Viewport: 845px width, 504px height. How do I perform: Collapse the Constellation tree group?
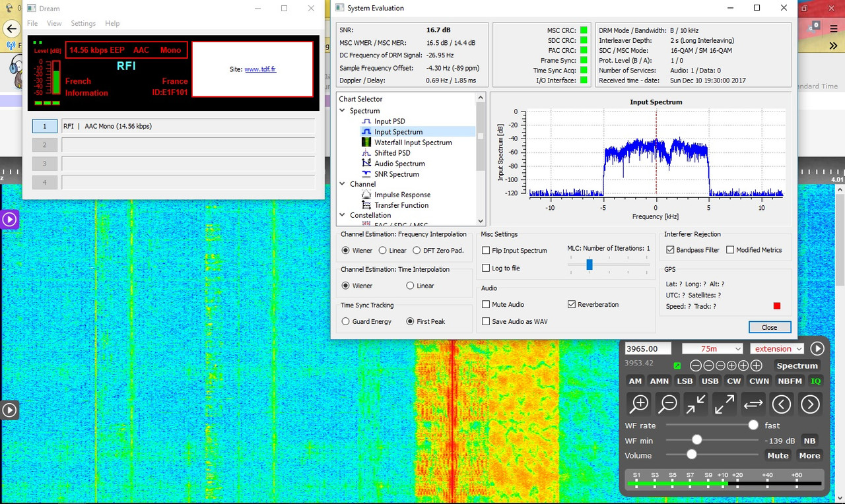[x=343, y=215]
